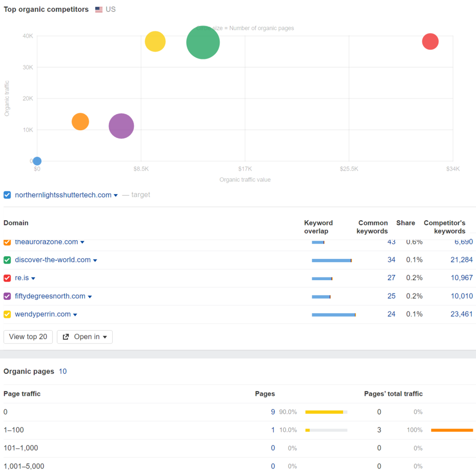476x471 pixels.
Task: Click the yellow bubble in the chart
Action: [155, 41]
